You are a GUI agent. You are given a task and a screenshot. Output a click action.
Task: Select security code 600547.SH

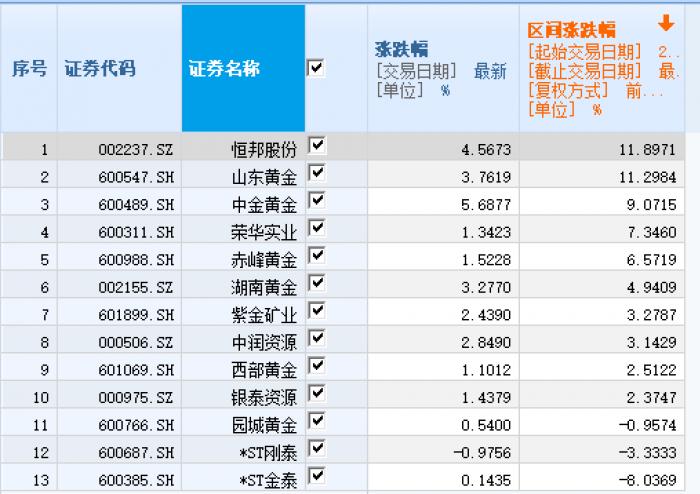pyautogui.click(x=136, y=177)
